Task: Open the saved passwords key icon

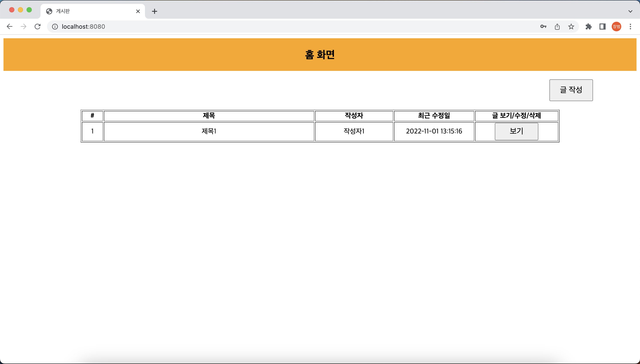Action: (543, 27)
